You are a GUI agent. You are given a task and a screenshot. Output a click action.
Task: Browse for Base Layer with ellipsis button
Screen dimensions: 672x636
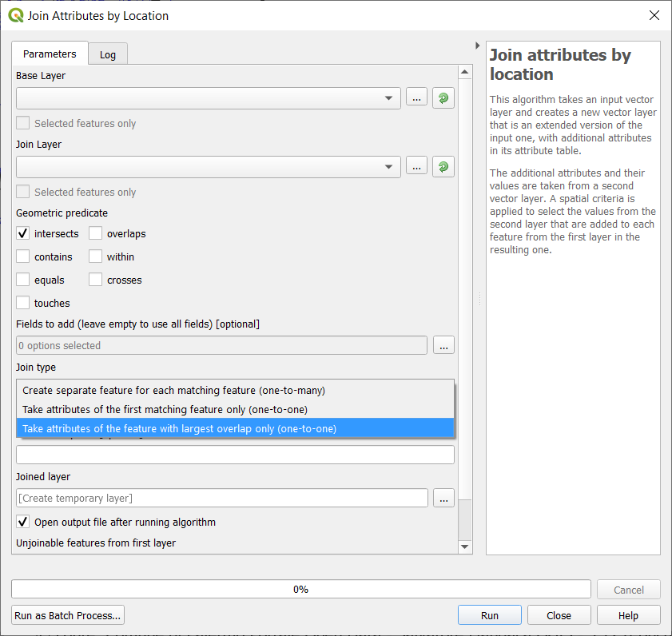click(x=416, y=98)
